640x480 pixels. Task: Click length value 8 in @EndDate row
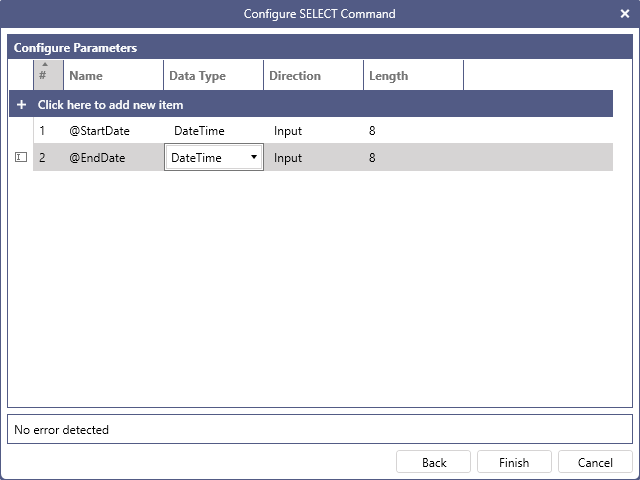(x=372, y=158)
